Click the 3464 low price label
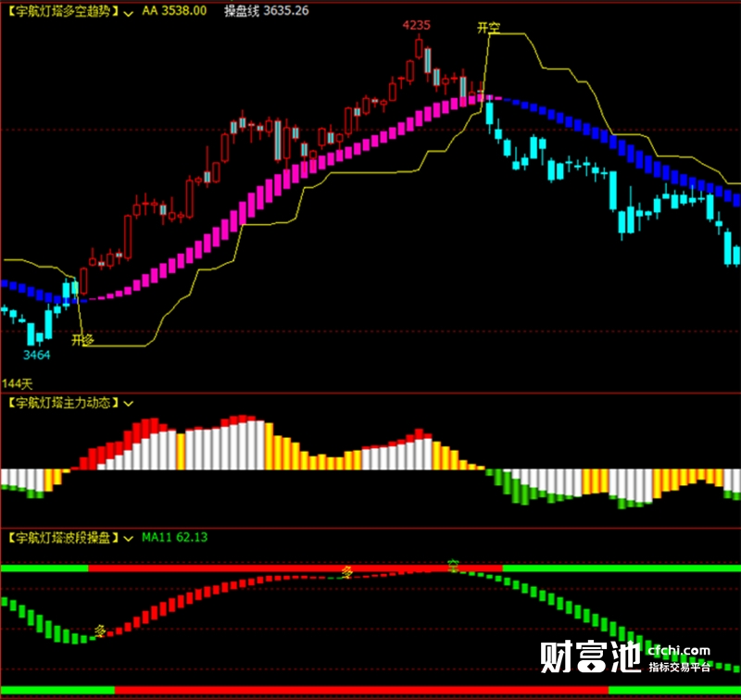 tap(36, 356)
